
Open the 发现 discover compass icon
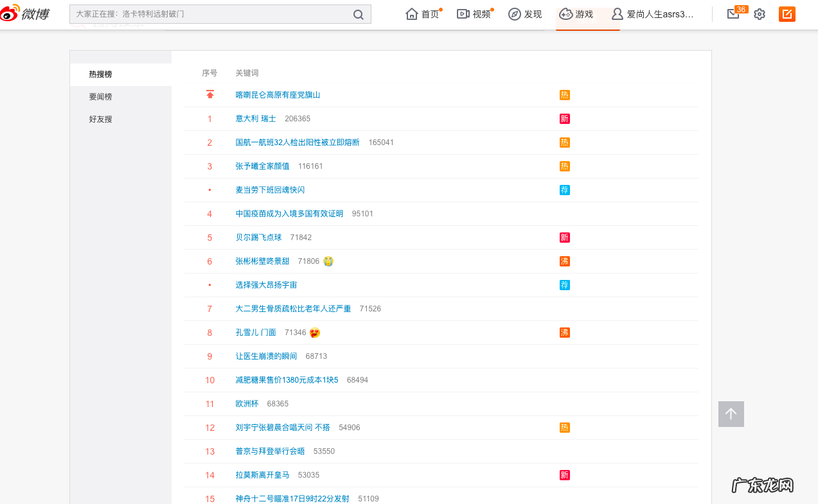tap(514, 14)
